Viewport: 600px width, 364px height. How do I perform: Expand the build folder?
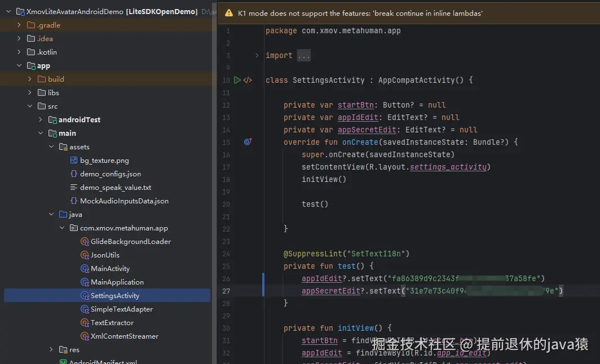[30, 79]
